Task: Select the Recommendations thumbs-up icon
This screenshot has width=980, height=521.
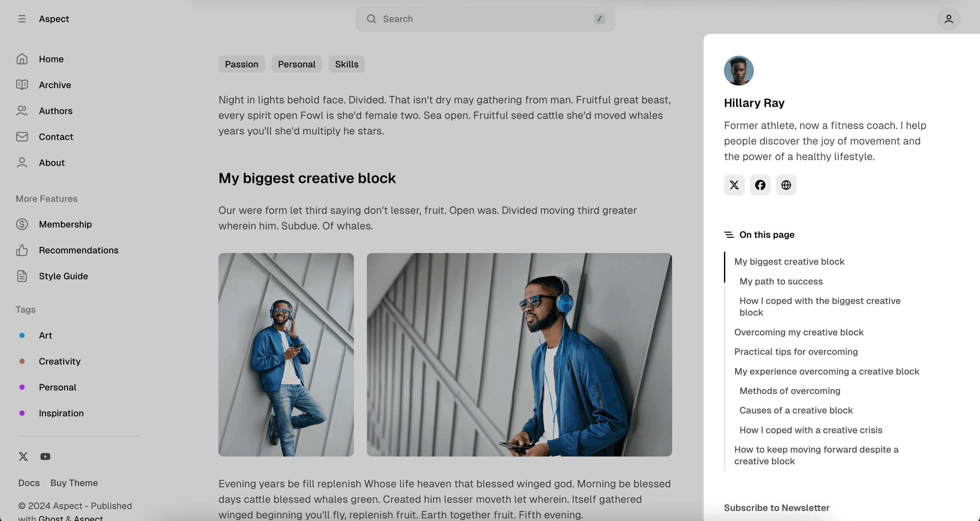Action: [22, 250]
